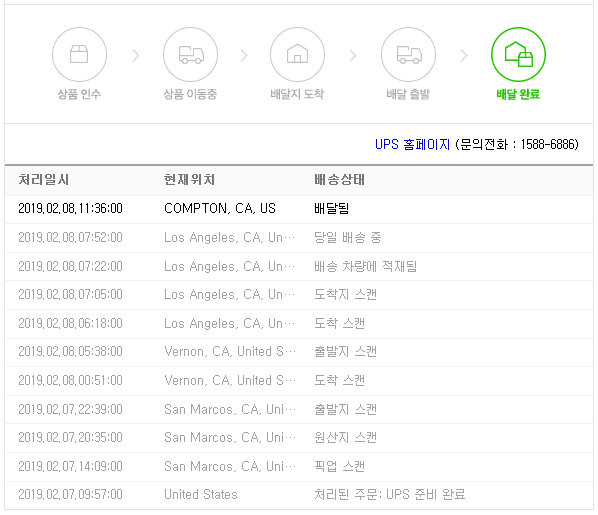
Task: Click timestamp 2019.02.07.20:35:00
Action: pos(71,437)
